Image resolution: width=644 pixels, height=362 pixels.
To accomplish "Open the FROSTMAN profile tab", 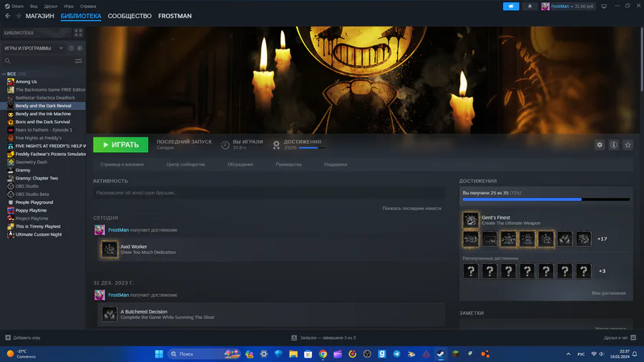I will coord(175,16).
